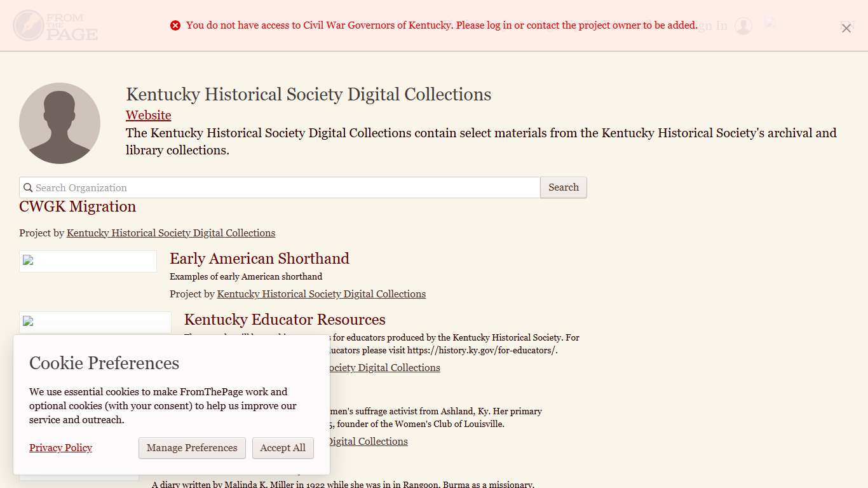Open the Kentucky Educator Resources thumbnail
This screenshot has height=488, width=868.
[x=95, y=322]
